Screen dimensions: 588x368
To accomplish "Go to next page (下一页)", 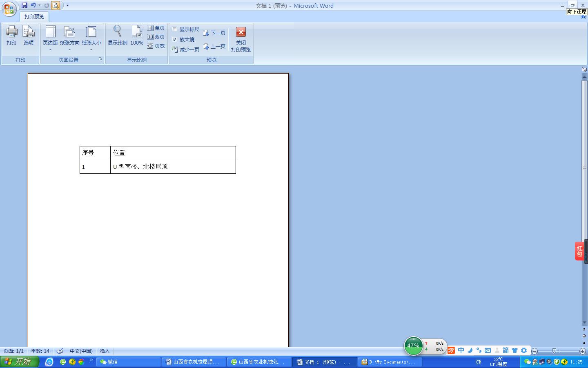I will click(x=214, y=33).
